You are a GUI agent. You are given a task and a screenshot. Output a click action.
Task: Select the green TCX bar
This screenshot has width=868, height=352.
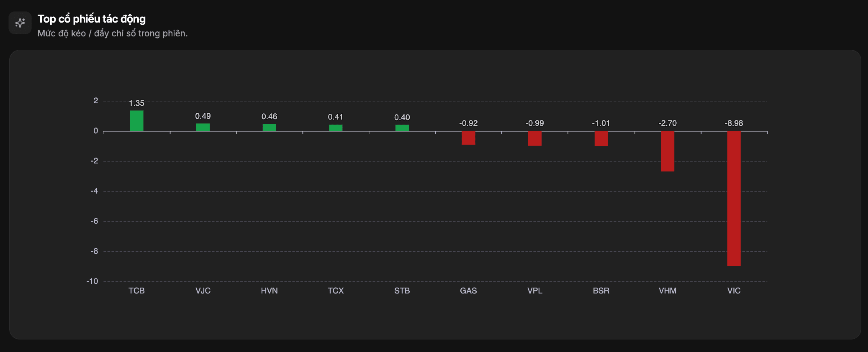click(x=336, y=128)
